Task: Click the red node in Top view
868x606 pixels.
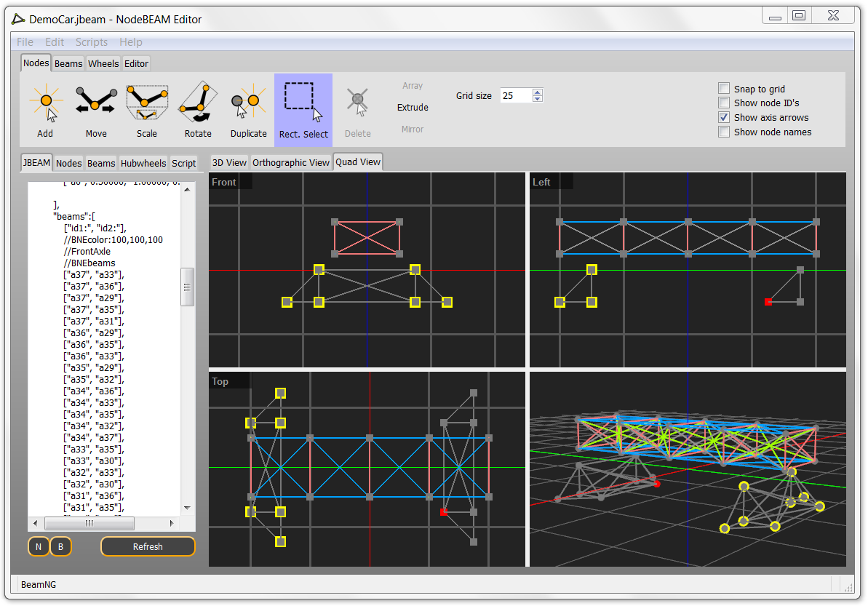Action: click(443, 512)
